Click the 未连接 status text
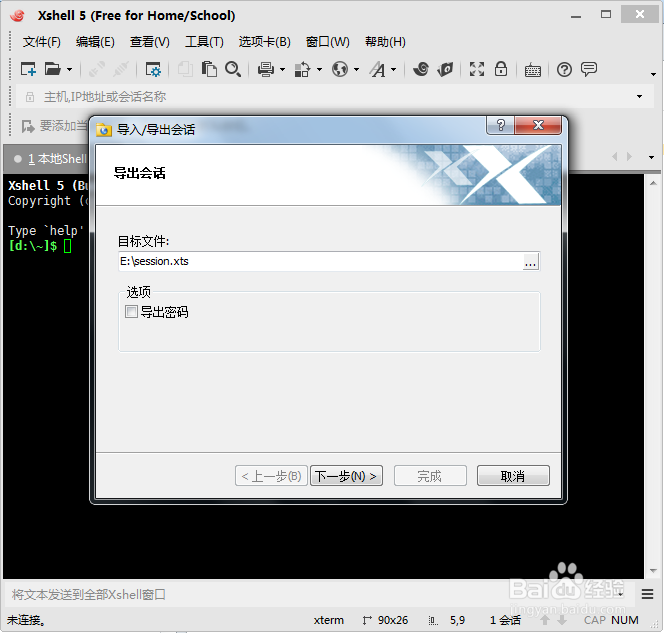The height and width of the screenshot is (633, 664). point(26,620)
